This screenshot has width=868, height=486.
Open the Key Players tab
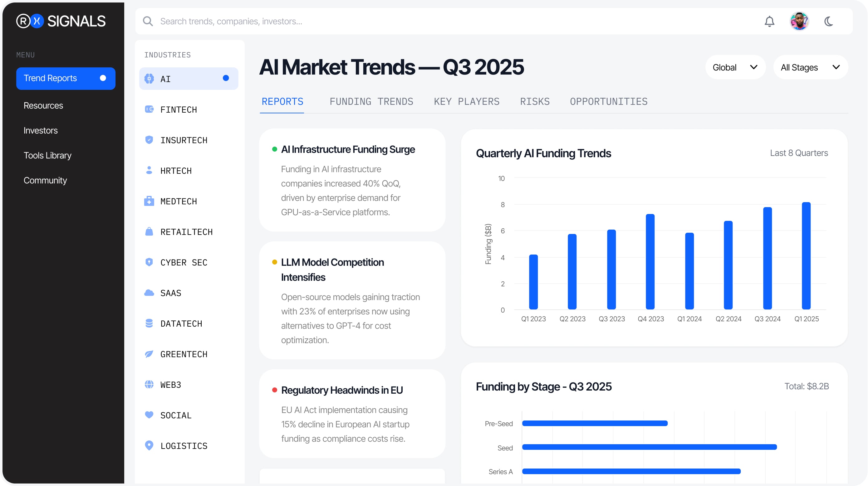466,101
